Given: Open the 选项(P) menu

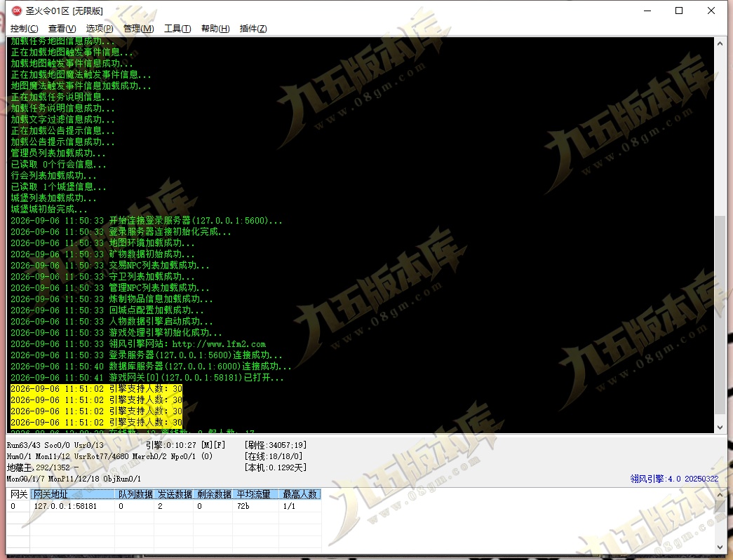Looking at the screenshot, I should pyautogui.click(x=100, y=29).
